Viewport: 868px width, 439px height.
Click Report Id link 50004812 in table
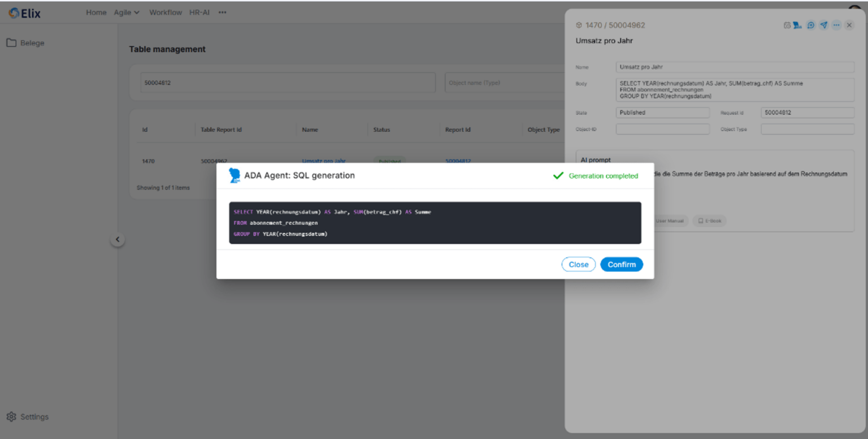click(x=458, y=161)
